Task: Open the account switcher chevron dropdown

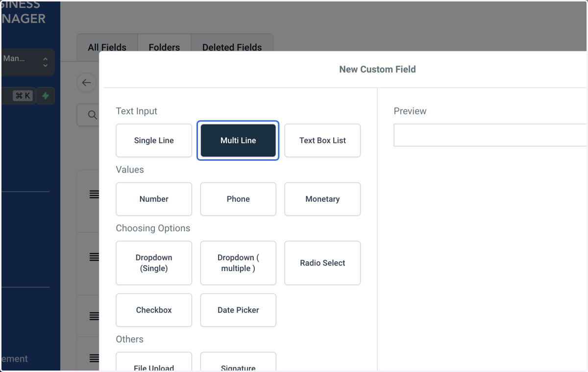Action: 45,62
